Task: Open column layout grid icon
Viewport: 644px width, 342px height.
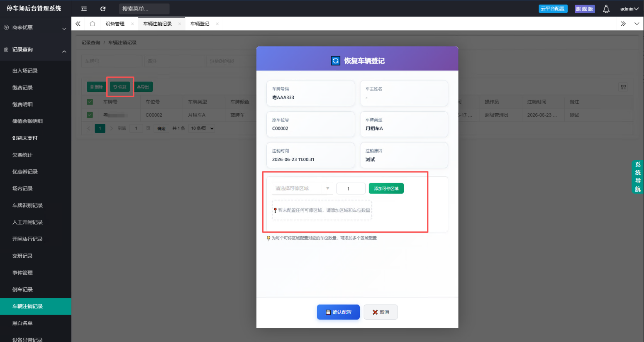Action: [x=623, y=87]
